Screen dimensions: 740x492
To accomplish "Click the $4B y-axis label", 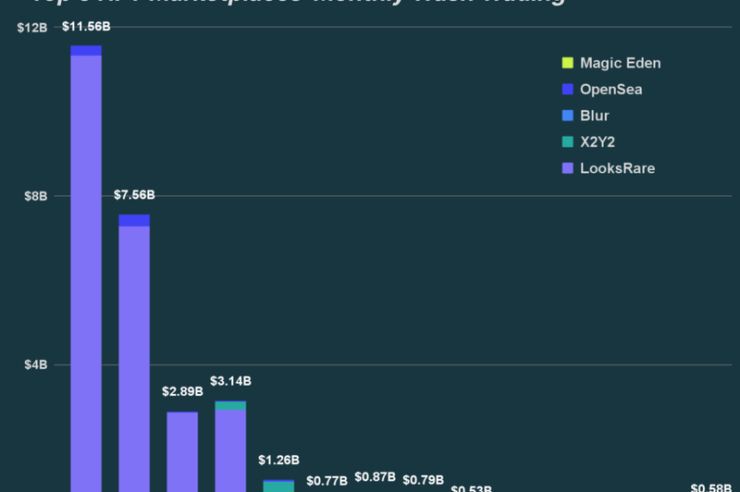I will click(36, 365).
